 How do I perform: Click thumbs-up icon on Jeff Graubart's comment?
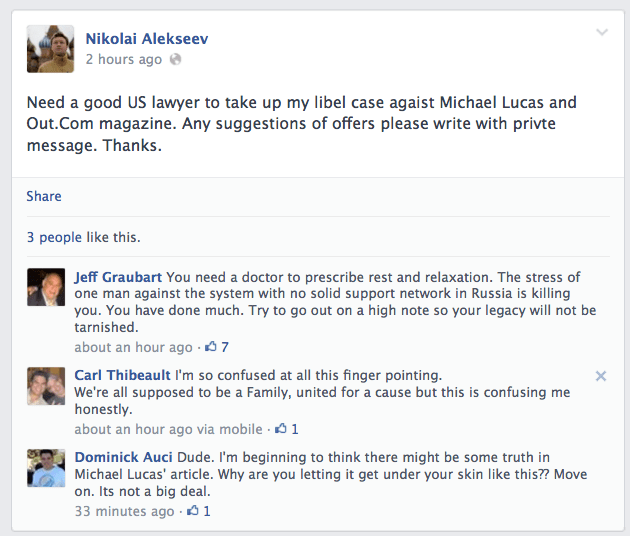[x=211, y=346]
